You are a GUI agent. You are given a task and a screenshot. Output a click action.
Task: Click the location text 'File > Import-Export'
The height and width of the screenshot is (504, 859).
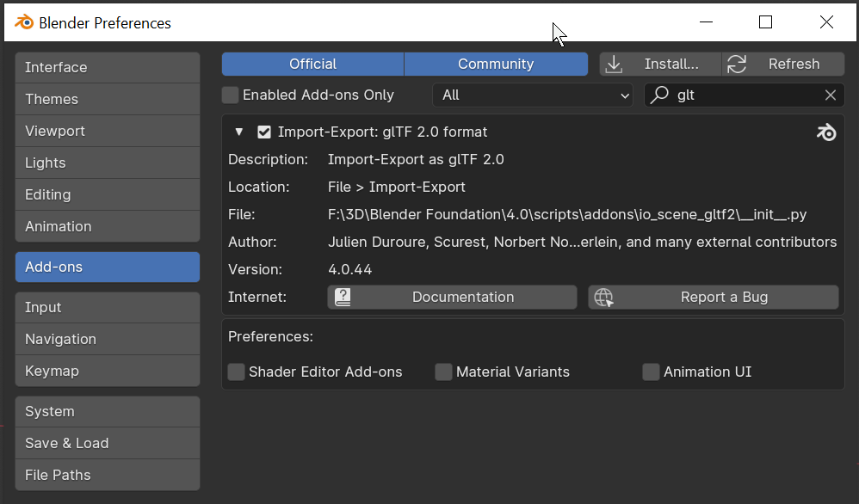[397, 187]
